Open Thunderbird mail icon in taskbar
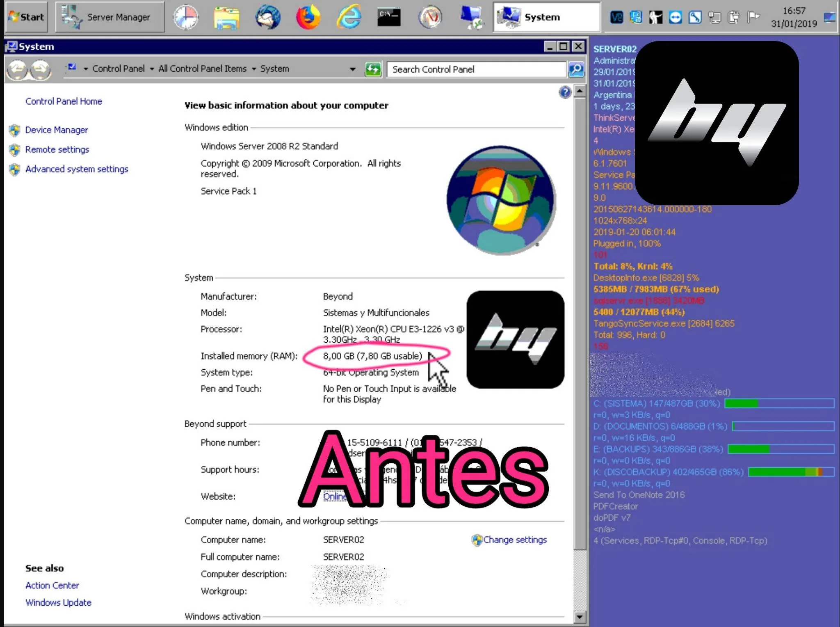The height and width of the screenshot is (627, 840). pyautogui.click(x=267, y=17)
